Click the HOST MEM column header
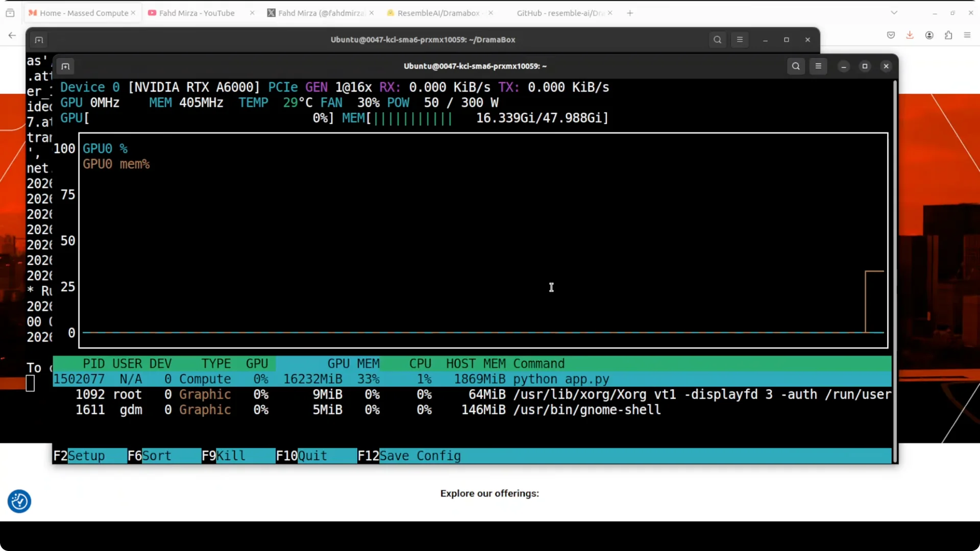980x551 pixels. (476, 364)
